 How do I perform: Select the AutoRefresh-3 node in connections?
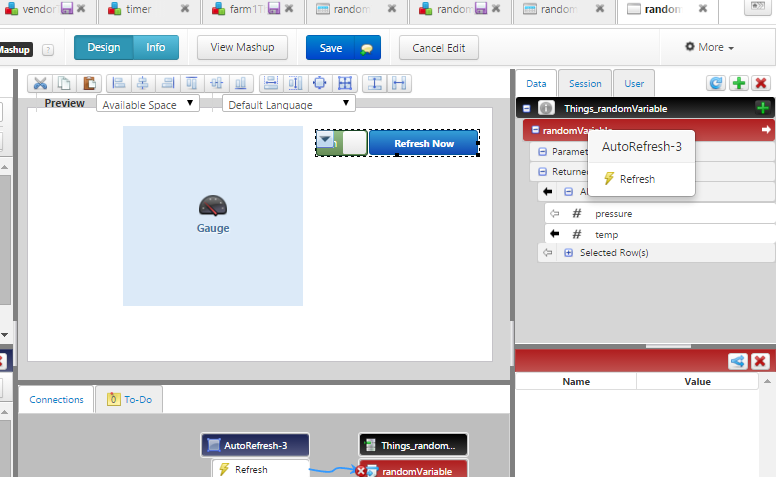(x=255, y=445)
